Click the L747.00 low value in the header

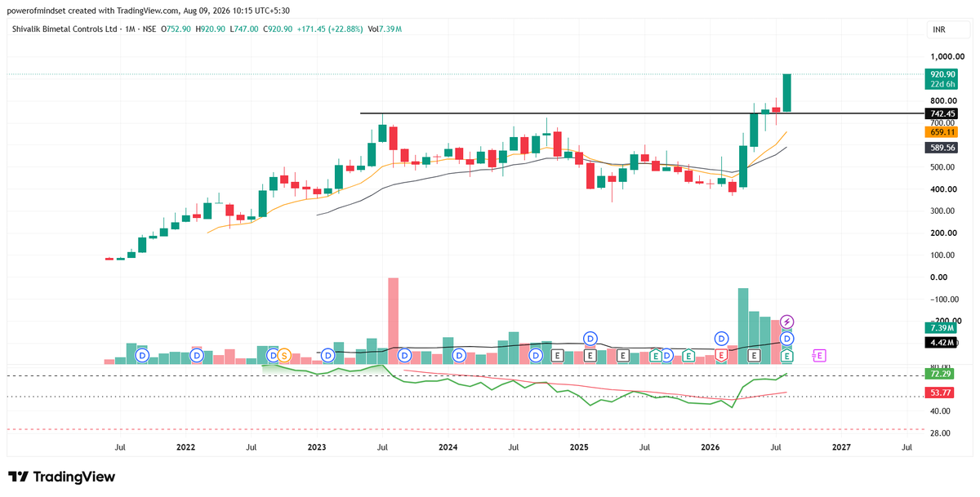tap(245, 29)
